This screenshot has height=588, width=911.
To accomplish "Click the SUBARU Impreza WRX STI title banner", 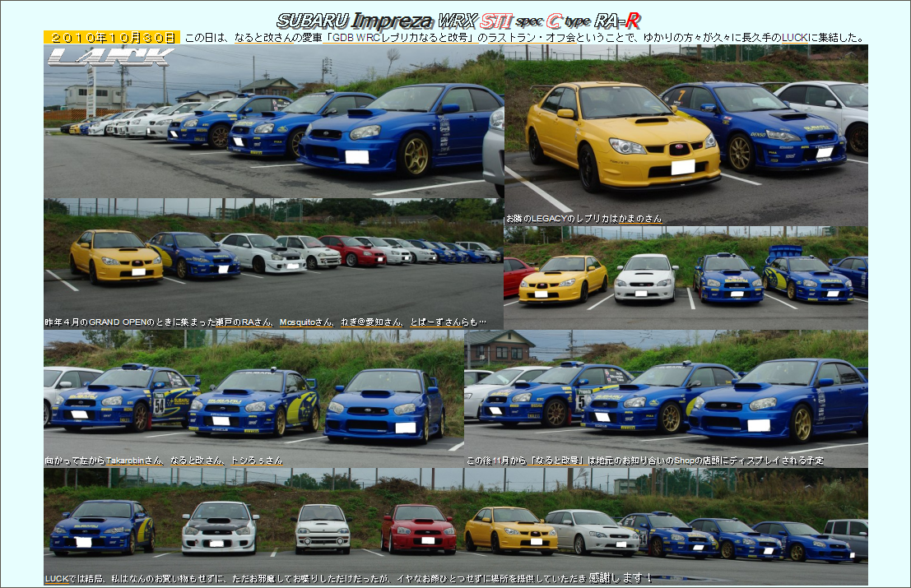I will tap(458, 21).
